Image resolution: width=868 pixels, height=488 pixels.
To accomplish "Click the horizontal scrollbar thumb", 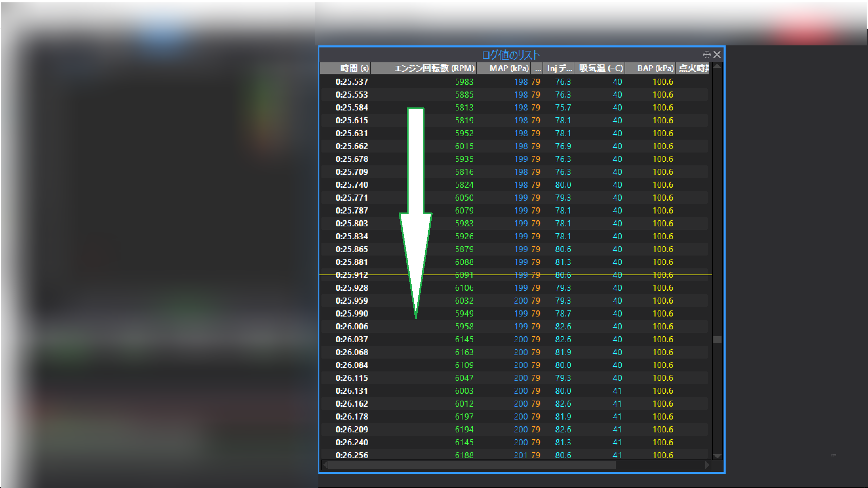I will point(471,465).
